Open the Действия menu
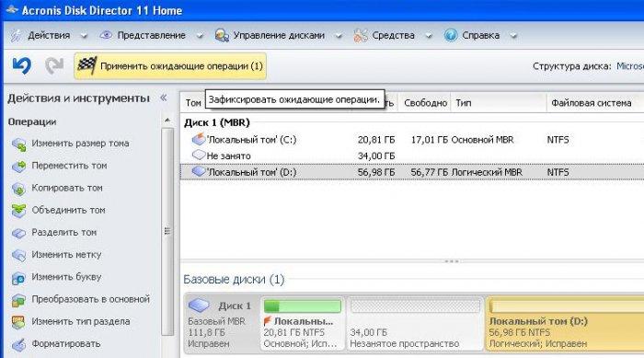Image resolution: width=644 pixels, height=358 pixels. click(49, 35)
